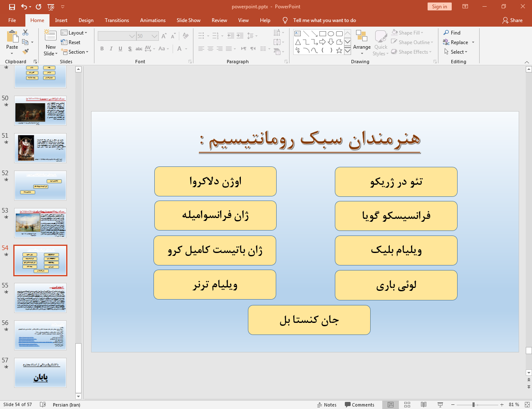The height and width of the screenshot is (409, 532).
Task: Toggle Italic formatting
Action: [x=111, y=49]
